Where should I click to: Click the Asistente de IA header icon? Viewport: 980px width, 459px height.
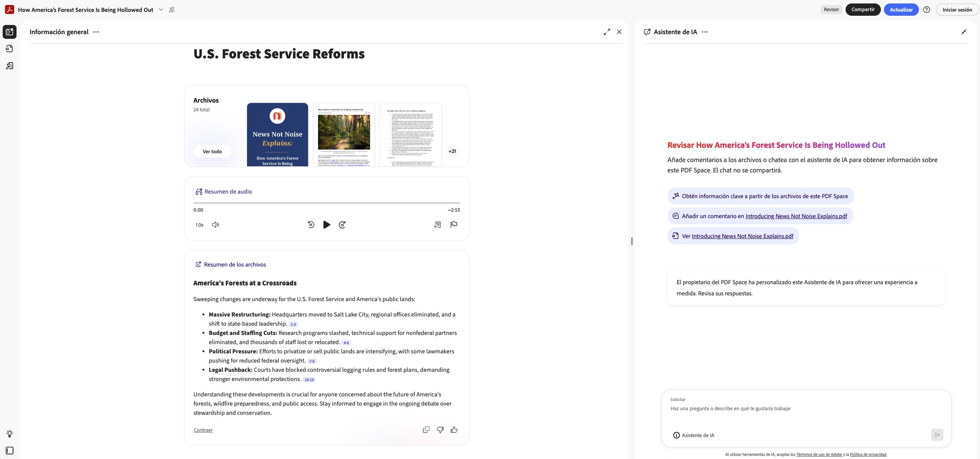(647, 32)
